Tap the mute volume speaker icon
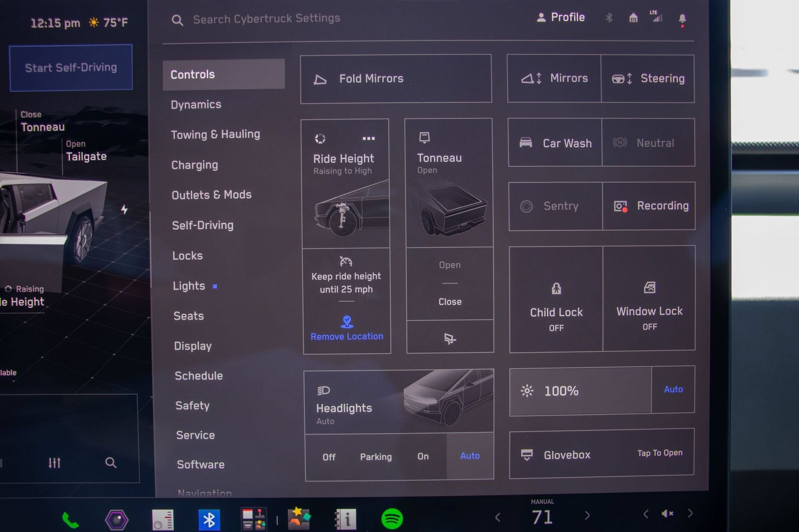The height and width of the screenshot is (532, 799). tap(667, 514)
